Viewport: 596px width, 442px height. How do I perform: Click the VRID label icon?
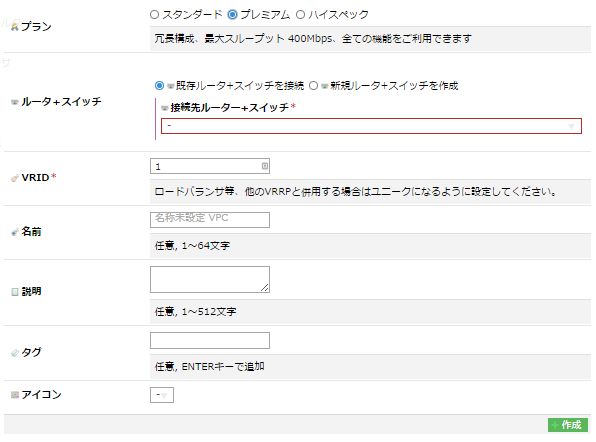pyautogui.click(x=15, y=178)
